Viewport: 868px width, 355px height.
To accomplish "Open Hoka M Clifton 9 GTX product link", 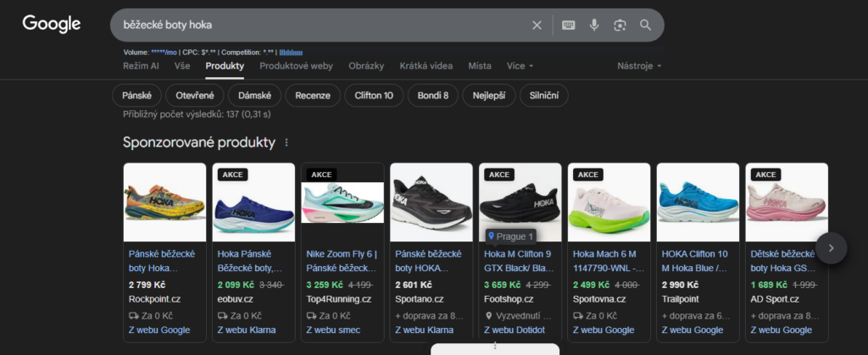I will 517,259.
